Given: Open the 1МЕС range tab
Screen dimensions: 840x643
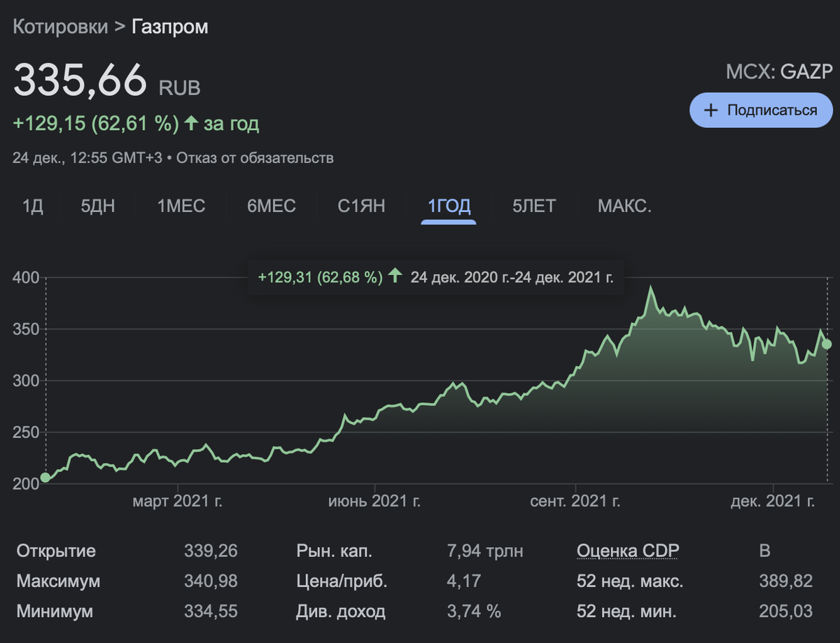Looking at the screenshot, I should (181, 206).
